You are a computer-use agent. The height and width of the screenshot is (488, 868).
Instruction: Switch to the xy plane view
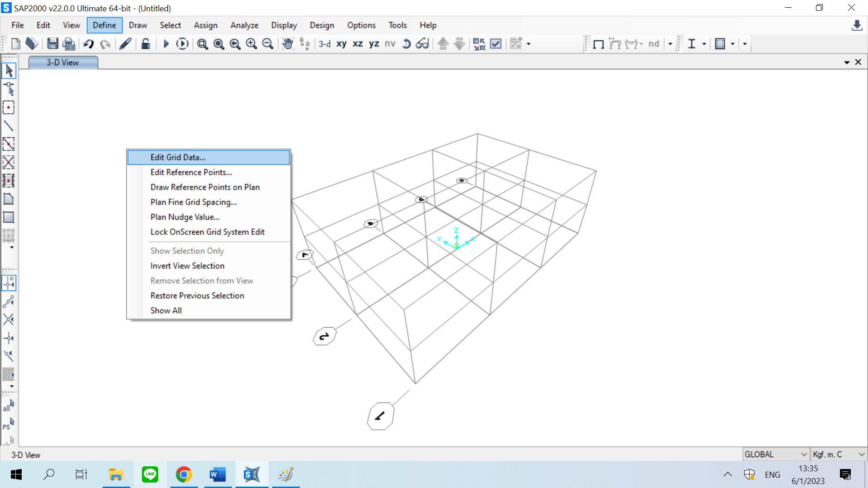(x=341, y=44)
